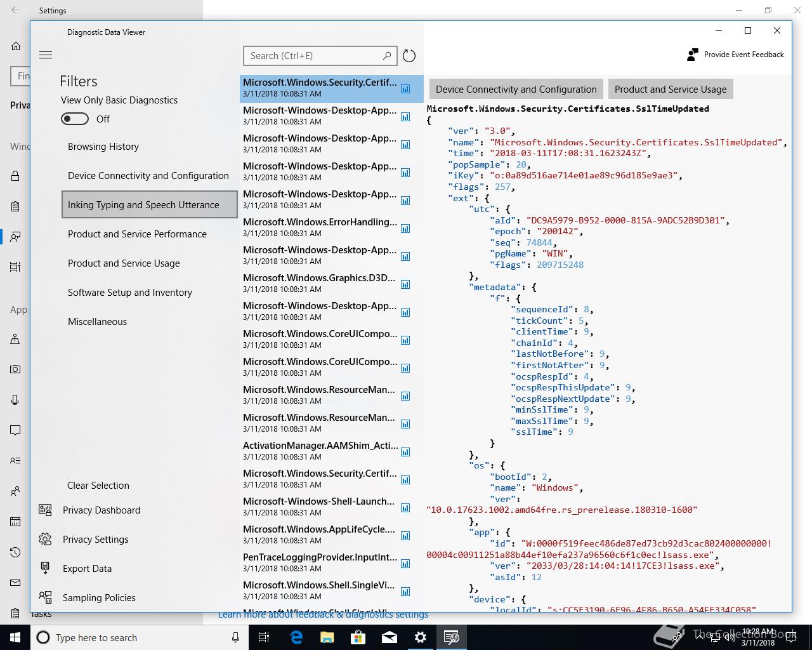This screenshot has width=812, height=650.
Task: Open the Windows Start menu
Action: point(15,637)
